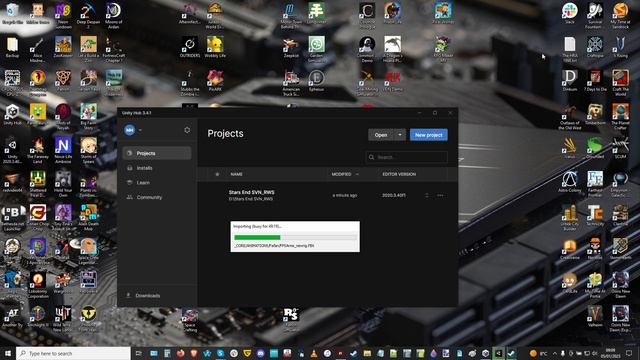Launch the 7 Days to Die shortcut

pyautogui.click(x=595, y=81)
